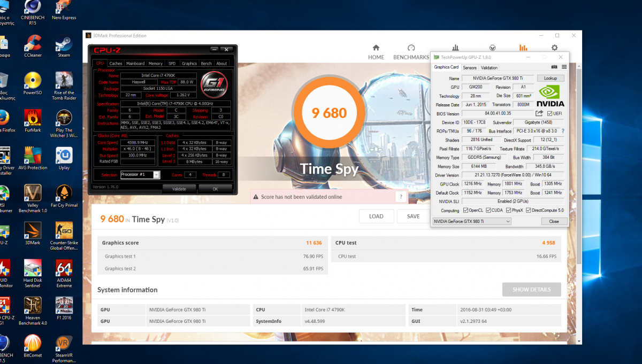Toggle OpenCL checkbox in GPU-Z
This screenshot has width=642, height=364.
click(465, 210)
